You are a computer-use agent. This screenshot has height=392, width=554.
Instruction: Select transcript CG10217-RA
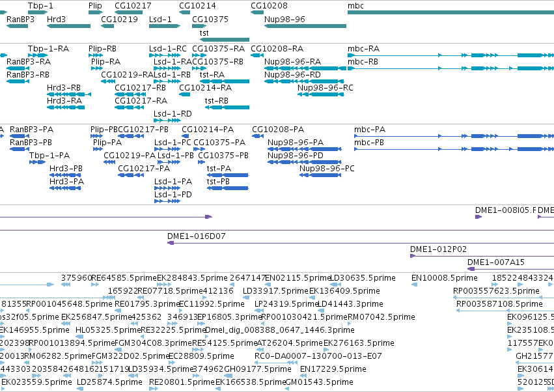tap(141, 101)
